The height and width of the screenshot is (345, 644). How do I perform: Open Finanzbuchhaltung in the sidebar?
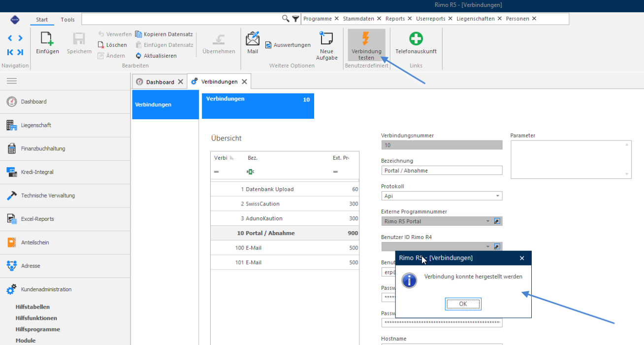click(x=65, y=148)
